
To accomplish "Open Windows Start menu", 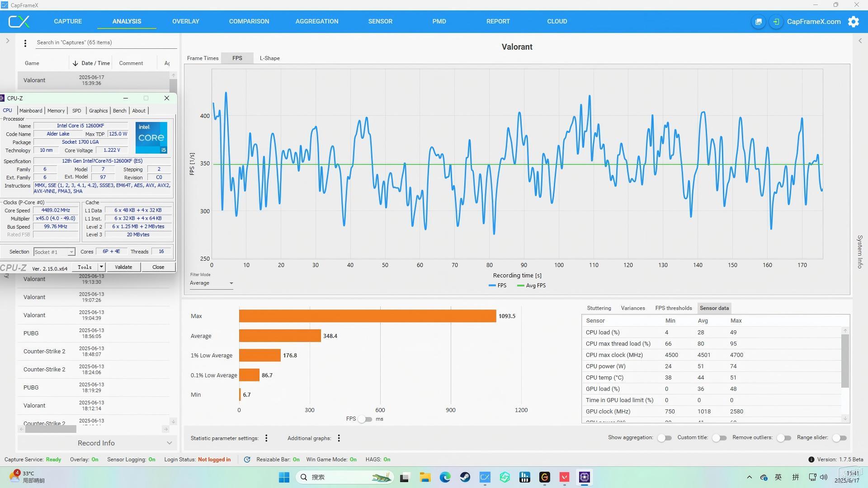I will tap(284, 477).
